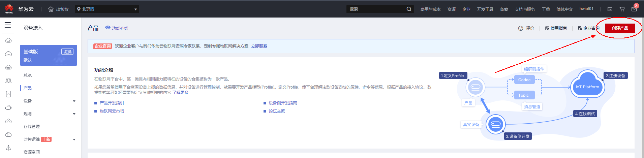
Task: Open the 论坛交流 link
Action: pos(277,111)
